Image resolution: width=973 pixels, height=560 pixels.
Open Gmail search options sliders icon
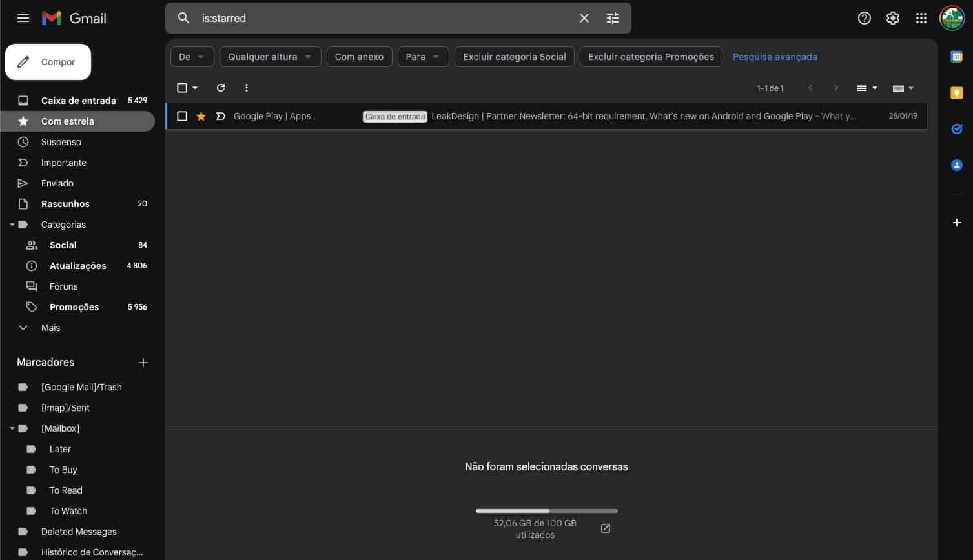coord(611,18)
